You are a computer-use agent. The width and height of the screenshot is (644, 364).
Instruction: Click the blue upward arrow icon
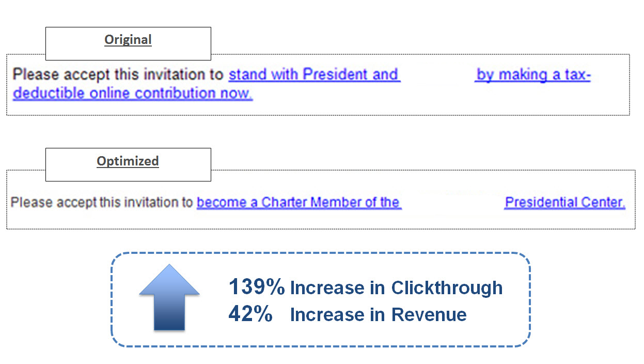(169, 297)
